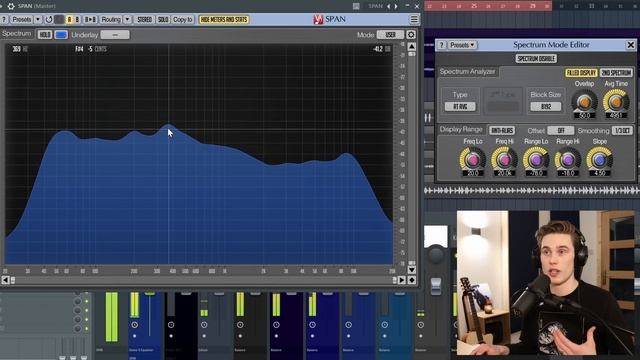Image resolution: width=640 pixels, height=360 pixels.
Task: Click the horizontal frequency scrollbar
Action: tap(203, 280)
